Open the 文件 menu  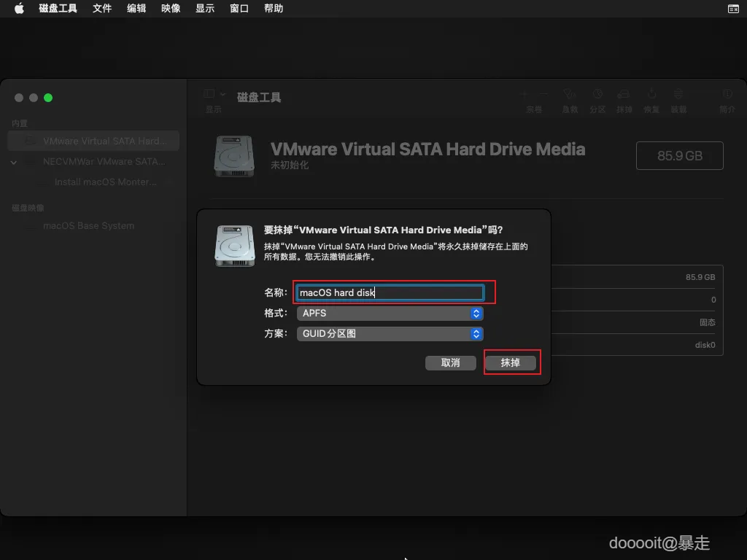pyautogui.click(x=102, y=9)
